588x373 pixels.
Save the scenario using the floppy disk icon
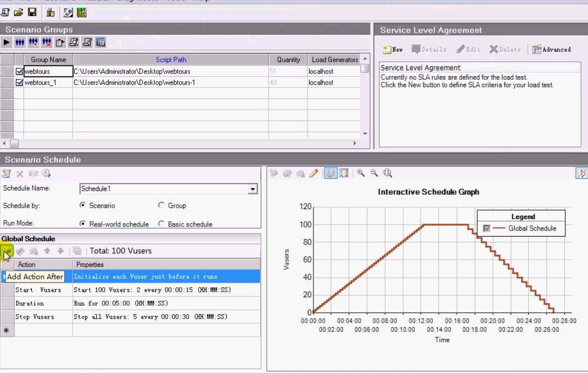(32, 12)
